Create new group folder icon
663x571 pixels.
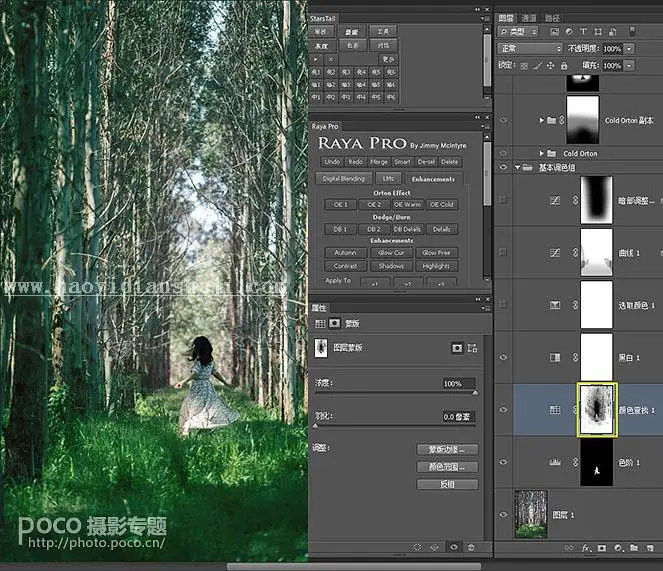coord(634,548)
